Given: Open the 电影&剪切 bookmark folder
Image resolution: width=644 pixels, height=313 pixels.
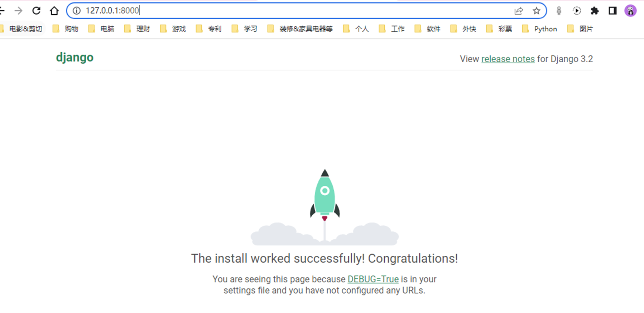Looking at the screenshot, I should [22, 29].
